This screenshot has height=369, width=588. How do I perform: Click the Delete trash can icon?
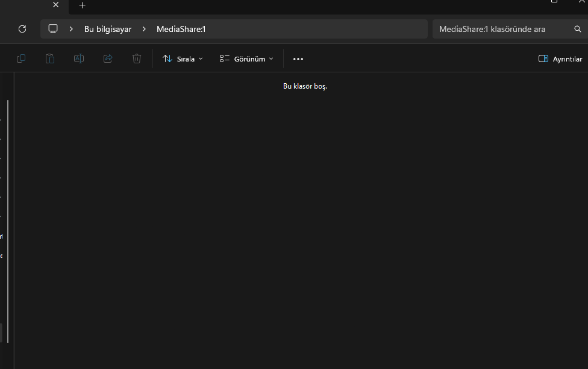pyautogui.click(x=137, y=58)
